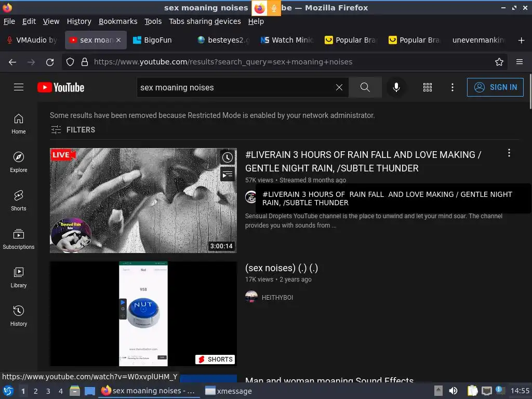Open Explore in the sidebar
This screenshot has width=532, height=399.
[19, 162]
